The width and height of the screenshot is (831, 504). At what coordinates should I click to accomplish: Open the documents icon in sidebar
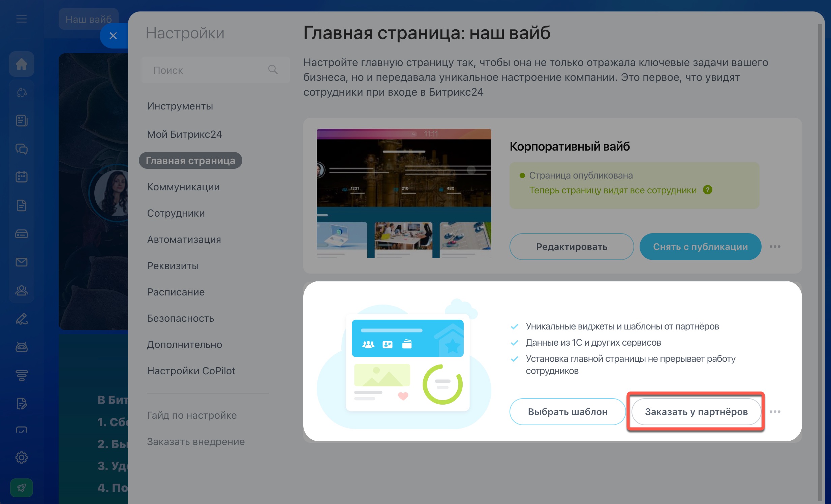coord(21,205)
